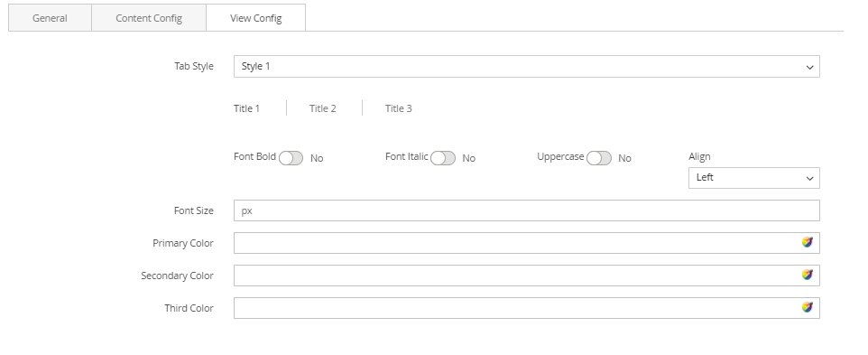The image size is (868, 355).
Task: Open Secondary Color picker icon
Action: [808, 276]
